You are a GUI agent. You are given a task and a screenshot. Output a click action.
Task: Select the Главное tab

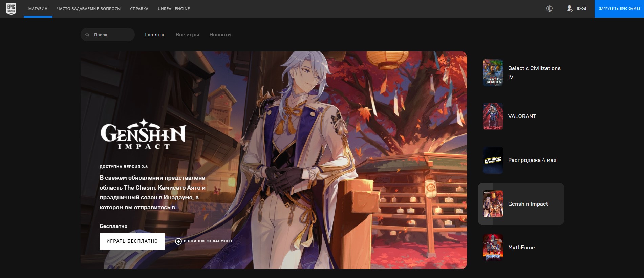[155, 35]
